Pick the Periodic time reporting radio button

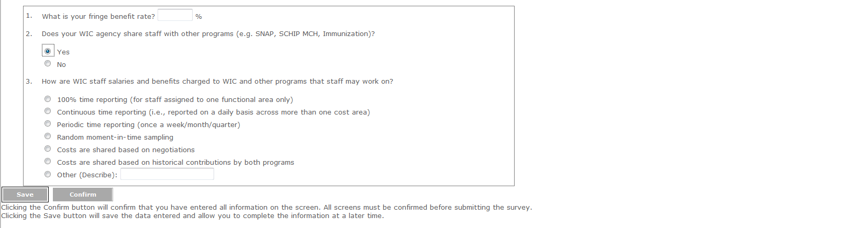pyautogui.click(x=48, y=124)
